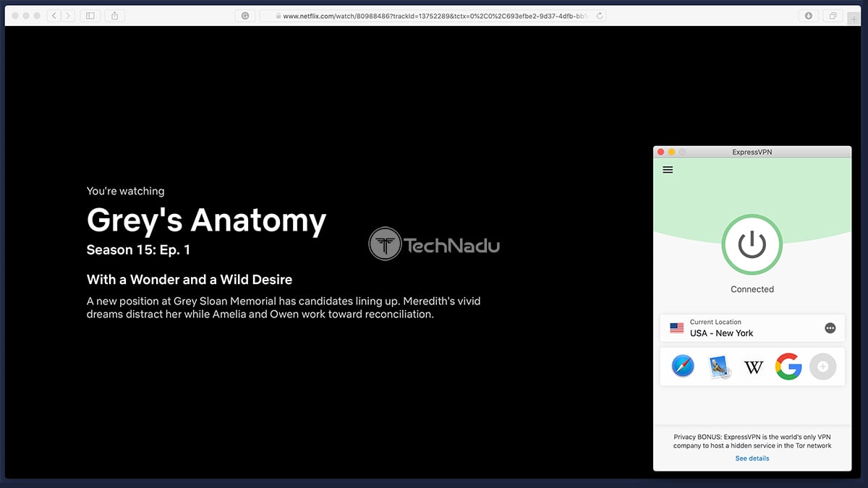868x488 pixels.
Task: Go back in Safari history
Action: 54,15
